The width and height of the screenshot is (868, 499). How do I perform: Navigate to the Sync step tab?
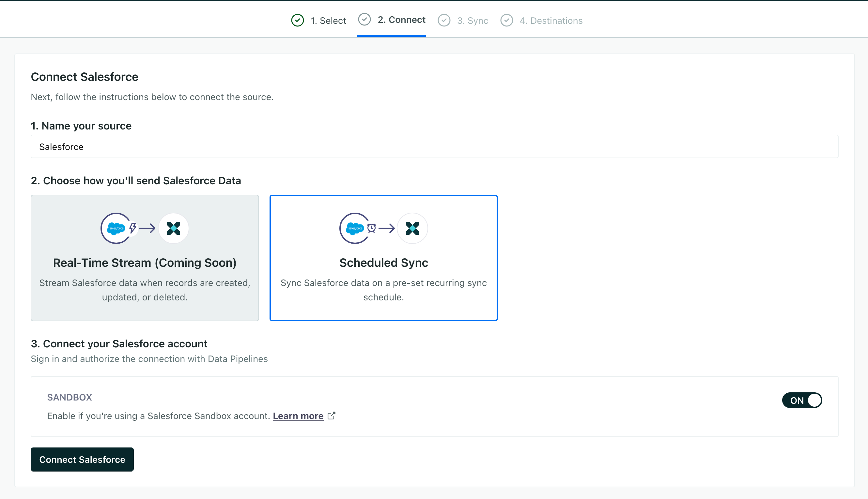coord(472,20)
